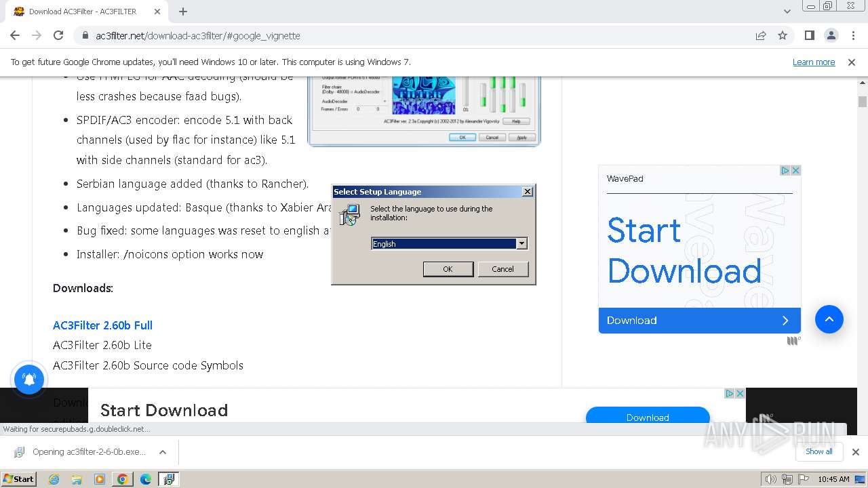The image size is (868, 488).
Task: Click Serbian language added list item
Action: [193, 184]
